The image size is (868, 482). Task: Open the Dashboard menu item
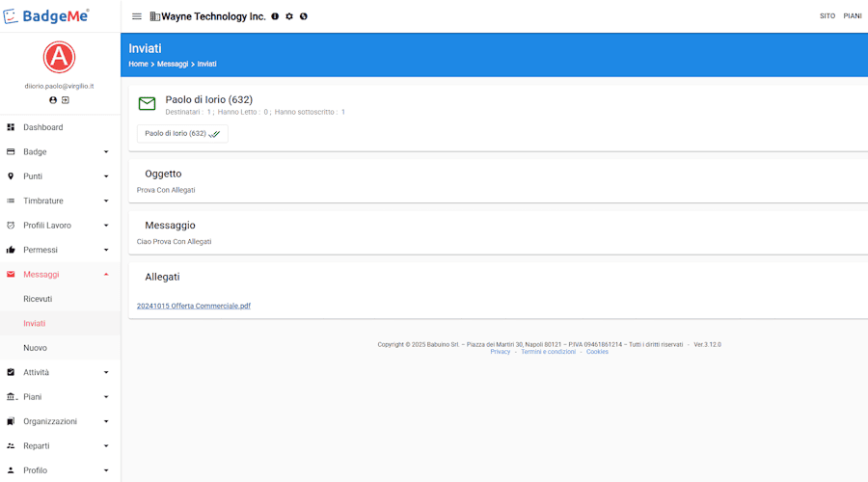[60, 127]
